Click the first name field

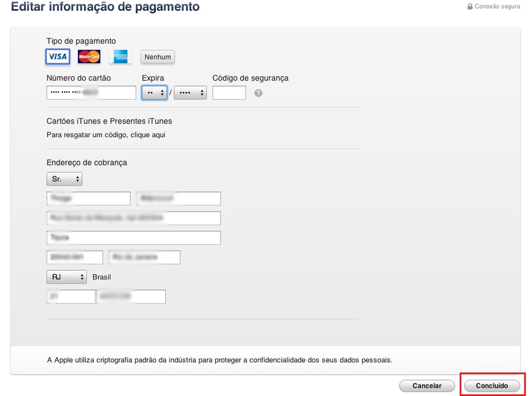click(x=88, y=198)
